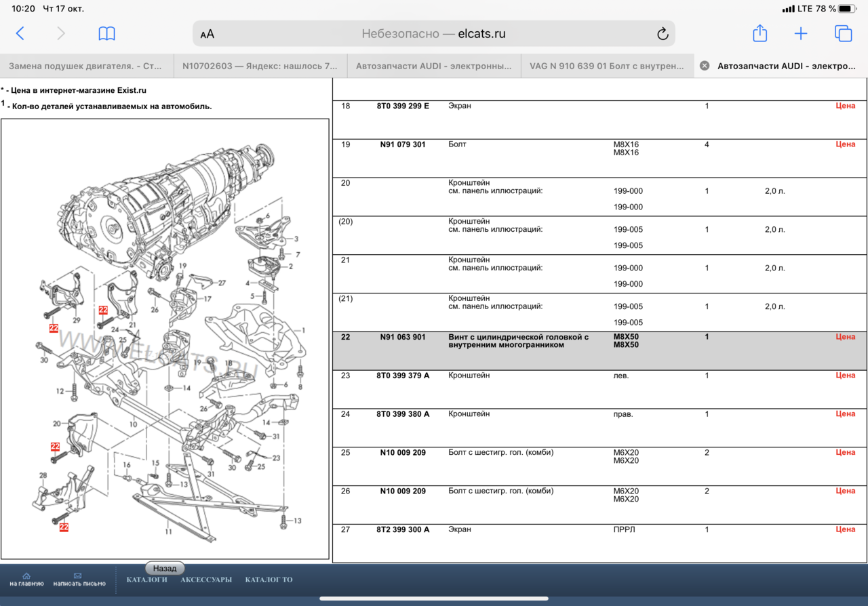Click 'прав.' note for bracket 24
This screenshot has width=868, height=606.
point(623,413)
